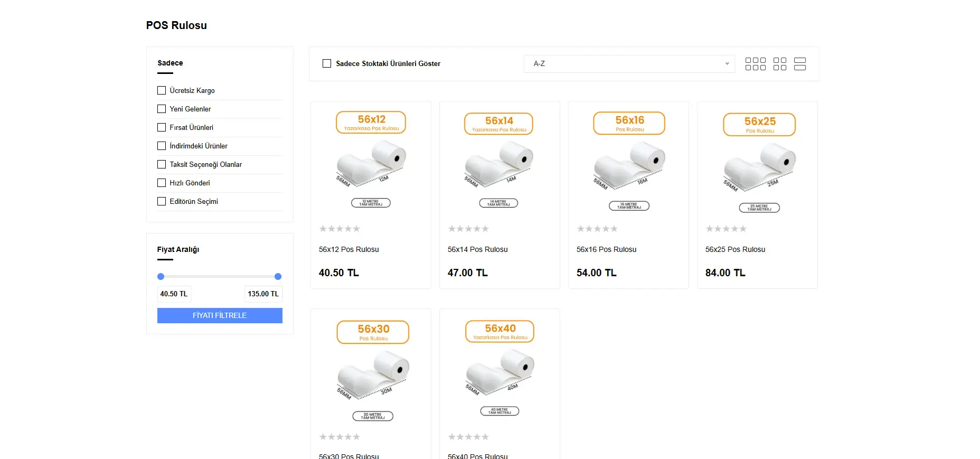Open the 56x40 Pos Rulosu product link
The image size is (980, 459).
click(x=477, y=456)
